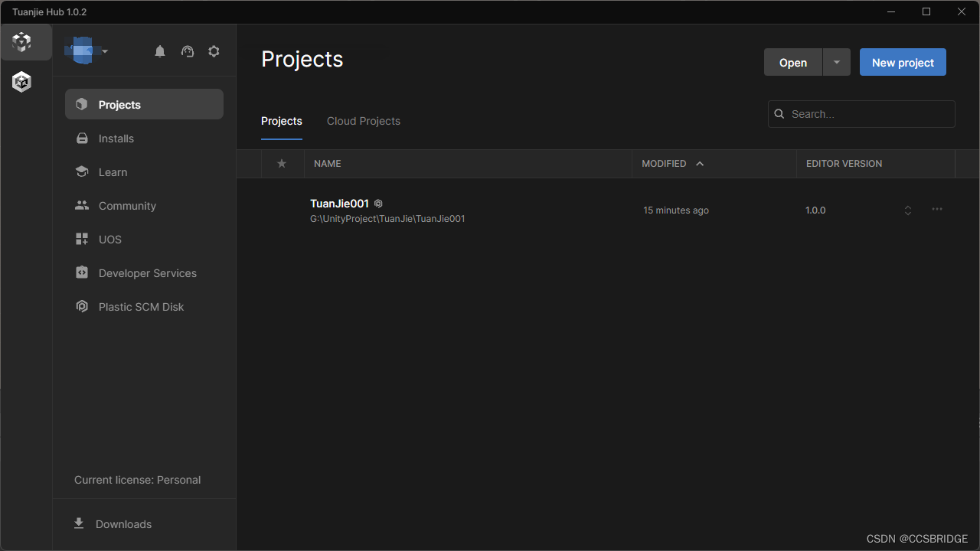The height and width of the screenshot is (551, 980).
Task: Select the Unity hub icon in left strip
Action: 22,82
